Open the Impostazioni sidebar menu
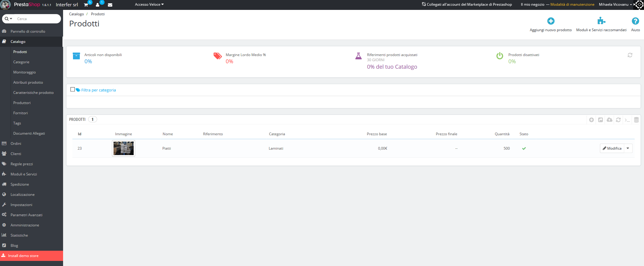Viewport: 644px width, 266px height. [x=32, y=205]
